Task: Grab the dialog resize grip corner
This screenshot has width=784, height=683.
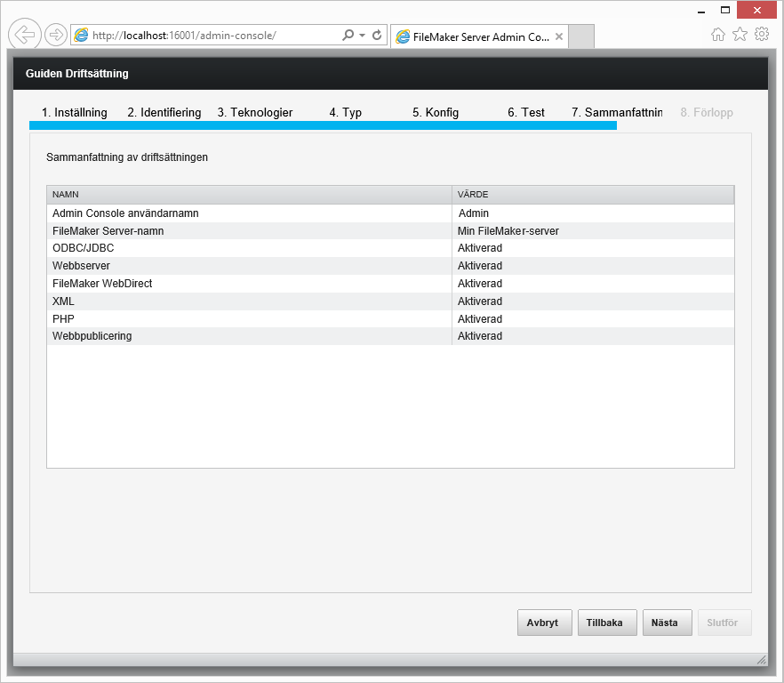Action: tap(762, 660)
